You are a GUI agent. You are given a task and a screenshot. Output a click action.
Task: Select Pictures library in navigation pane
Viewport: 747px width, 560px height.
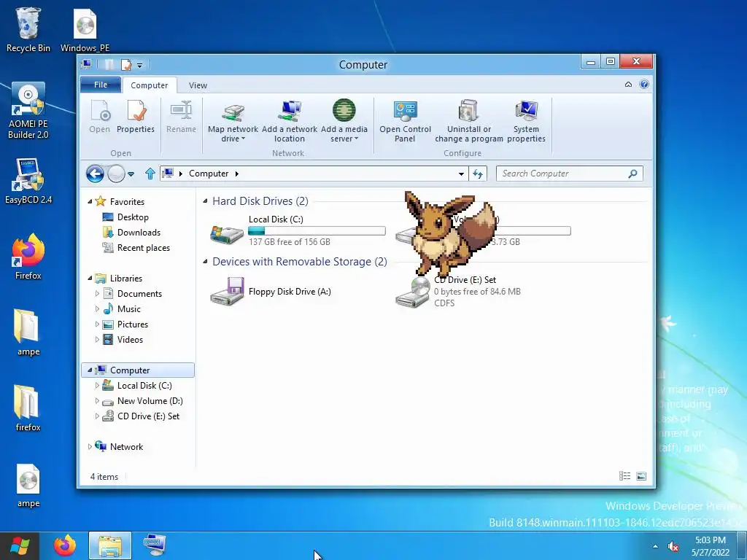133,324
